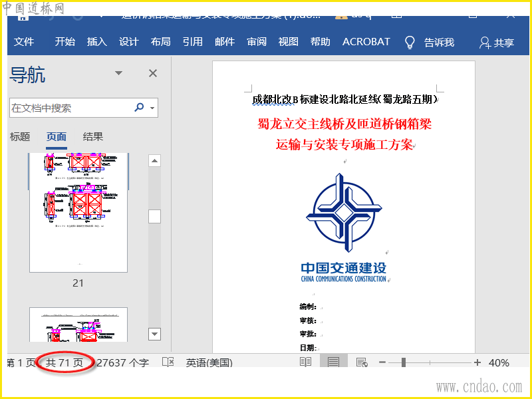Open navigation pane options dropdown arrow
The image size is (532, 399).
[x=118, y=73]
